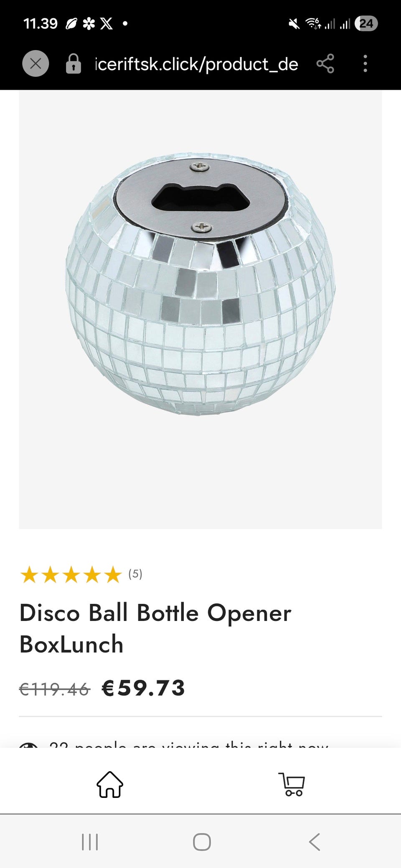Tap the €59.73 sale price
The width and height of the screenshot is (401, 868).
click(143, 688)
